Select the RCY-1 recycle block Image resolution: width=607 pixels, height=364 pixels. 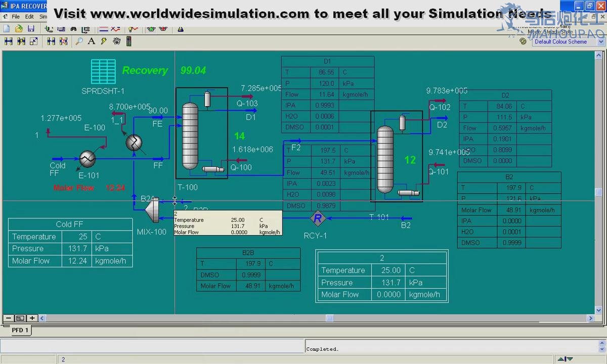(x=318, y=219)
